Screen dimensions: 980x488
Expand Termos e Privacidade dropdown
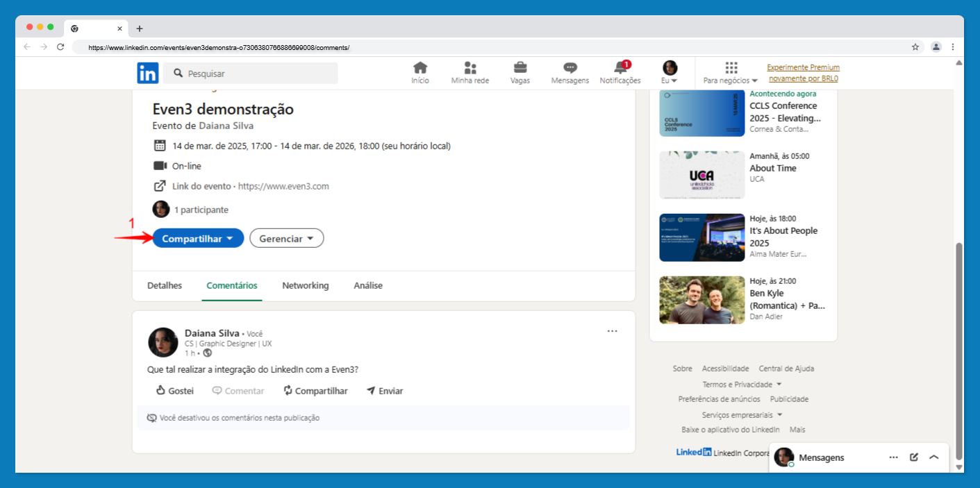[x=742, y=384]
